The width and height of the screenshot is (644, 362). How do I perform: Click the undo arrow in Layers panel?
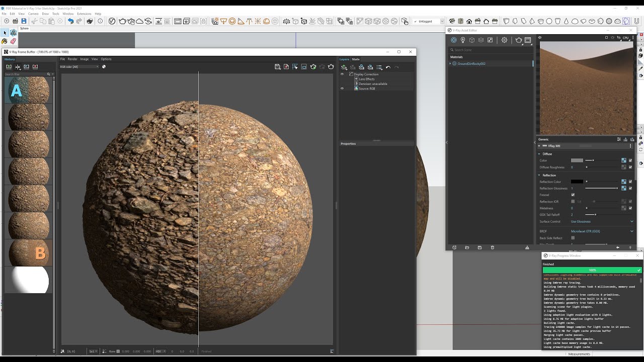coord(388,67)
